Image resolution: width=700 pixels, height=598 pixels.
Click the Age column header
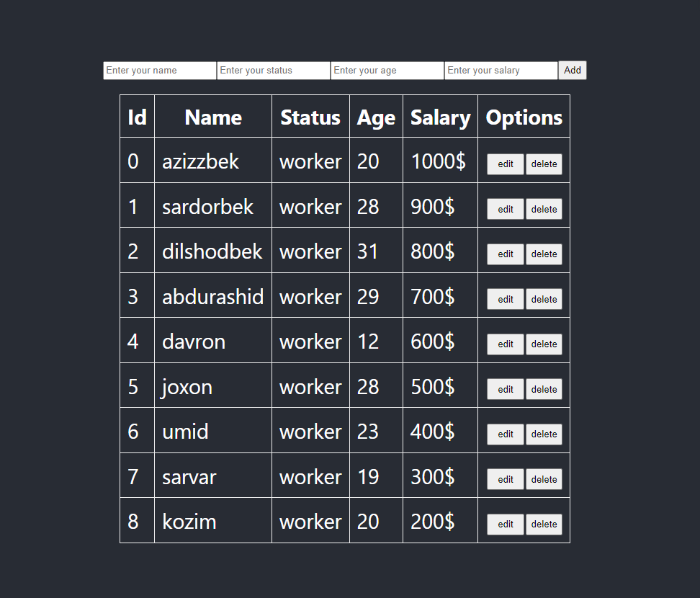pyautogui.click(x=376, y=117)
